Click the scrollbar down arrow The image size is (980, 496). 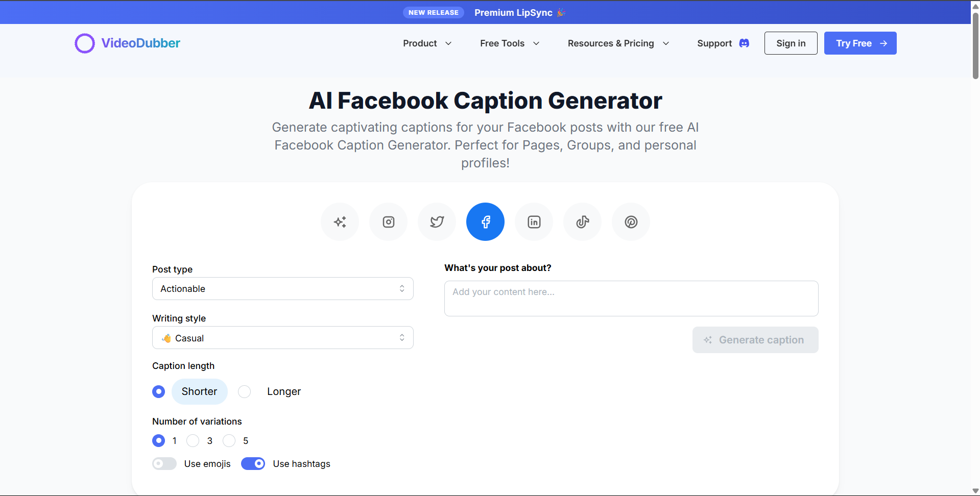(975, 491)
